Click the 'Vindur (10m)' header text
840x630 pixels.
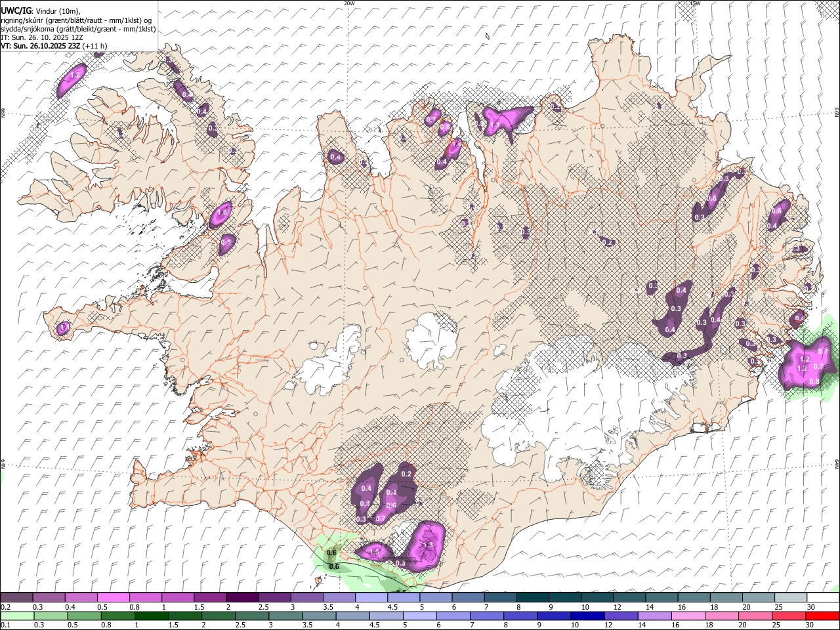click(58, 11)
